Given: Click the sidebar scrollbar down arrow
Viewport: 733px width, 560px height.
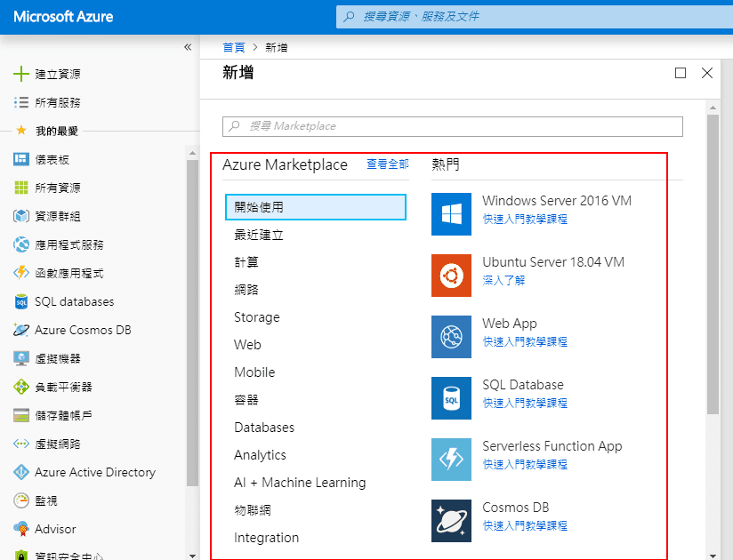Looking at the screenshot, I should click(x=193, y=556).
